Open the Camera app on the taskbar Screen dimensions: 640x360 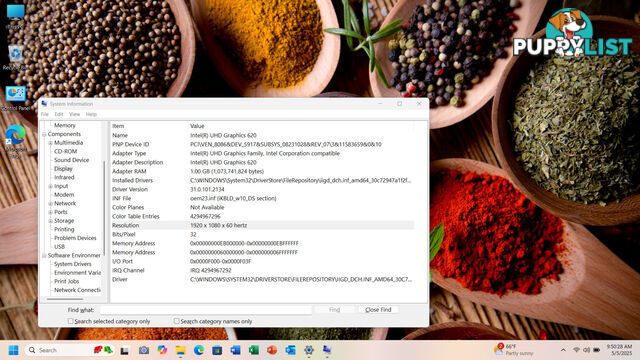(144, 350)
